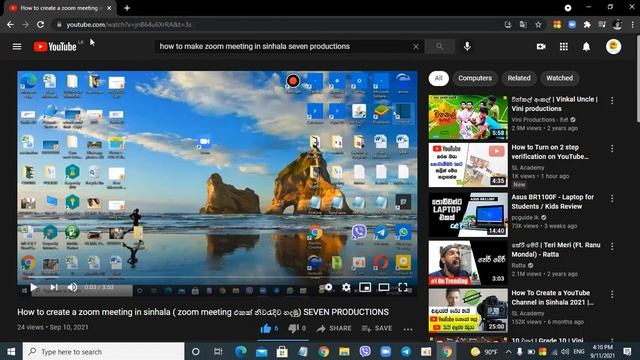Open the Vinkal Uncle video thumbnail
This screenshot has height=360, width=640.
468,117
